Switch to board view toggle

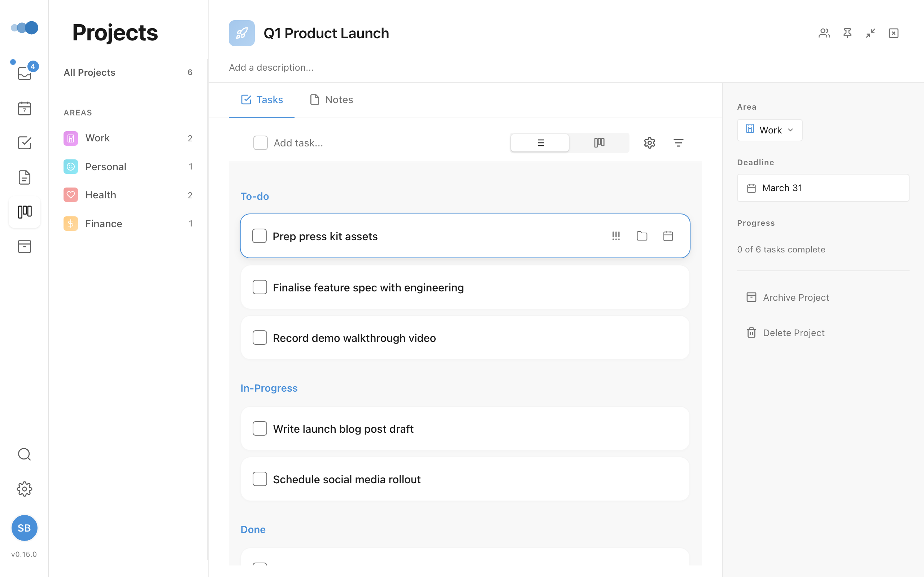599,143
